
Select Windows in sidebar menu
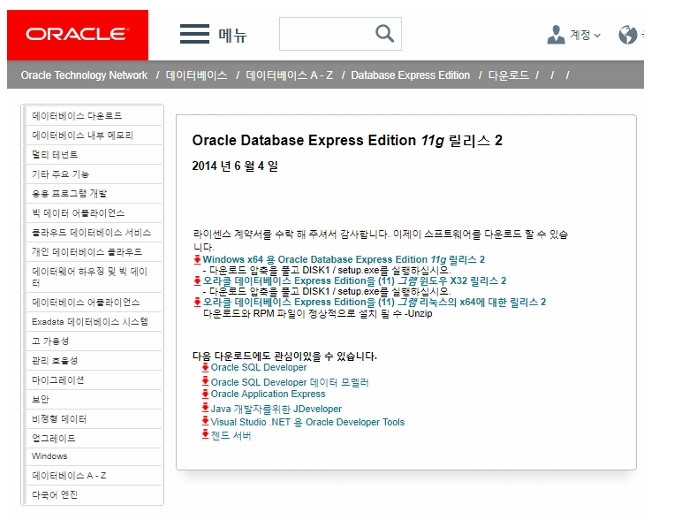point(94,456)
